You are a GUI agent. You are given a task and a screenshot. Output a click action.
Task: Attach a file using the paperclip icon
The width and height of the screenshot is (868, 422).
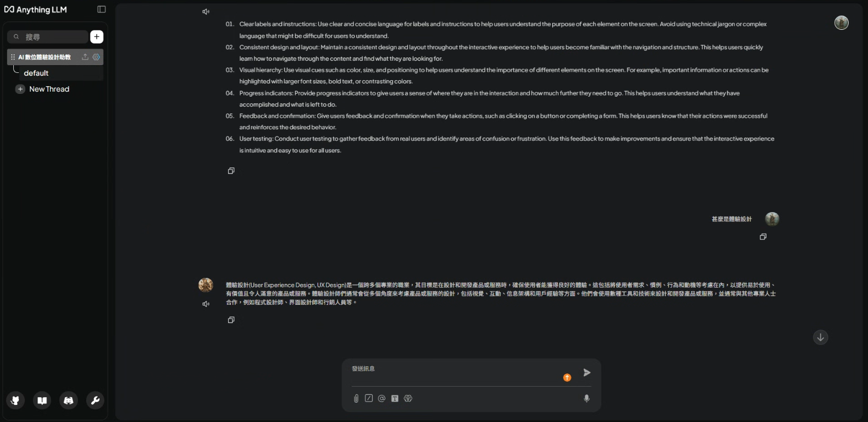356,398
